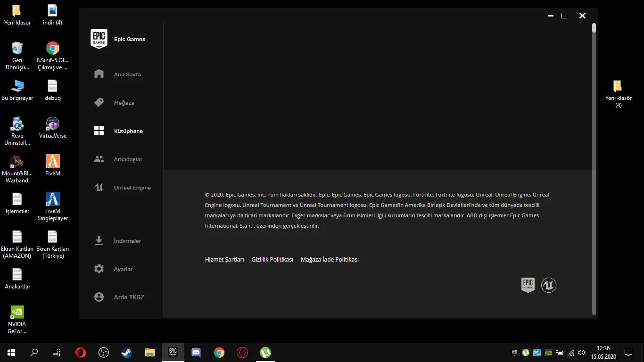Select the debug file on desktop
The width and height of the screenshot is (644, 362).
(53, 90)
